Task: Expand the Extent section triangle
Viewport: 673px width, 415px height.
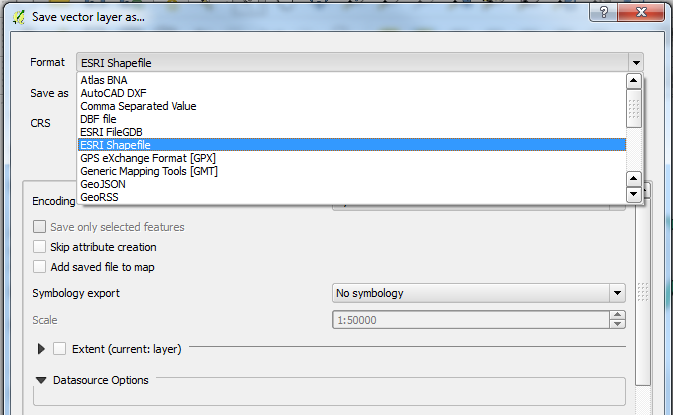Action: [x=41, y=349]
